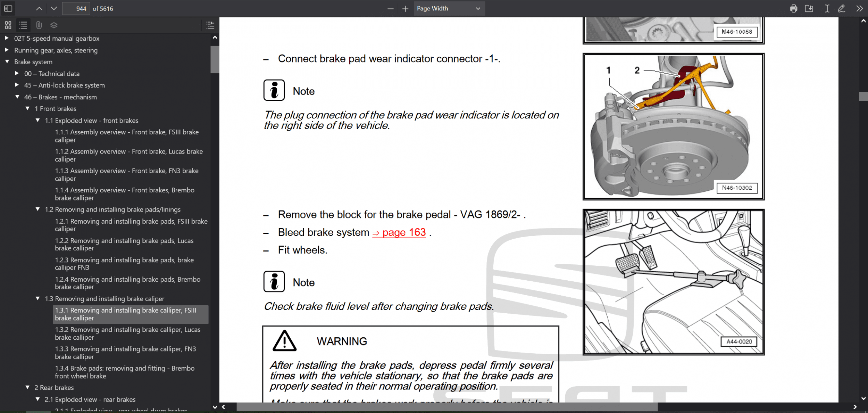The width and height of the screenshot is (868, 413).
Task: Activate the draw annotation pen tool
Action: 842,8
